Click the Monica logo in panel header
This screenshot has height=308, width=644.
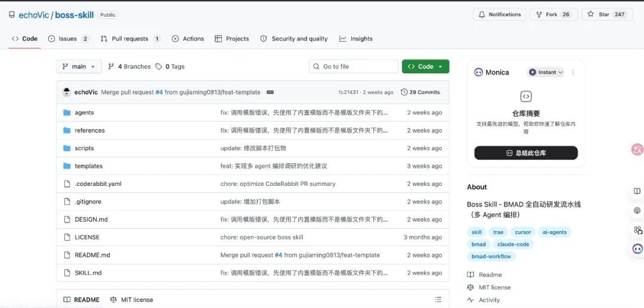coord(478,72)
